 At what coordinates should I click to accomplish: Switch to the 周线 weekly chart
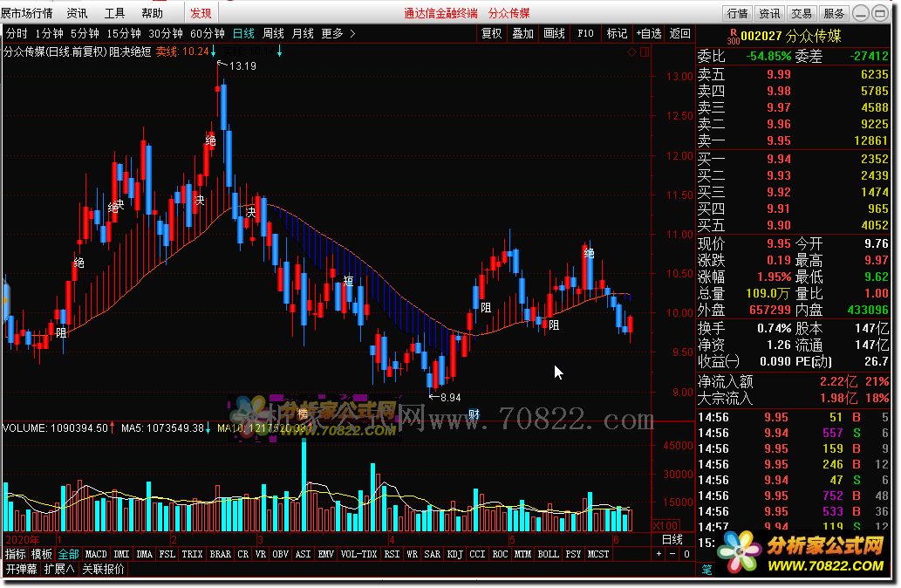(273, 34)
